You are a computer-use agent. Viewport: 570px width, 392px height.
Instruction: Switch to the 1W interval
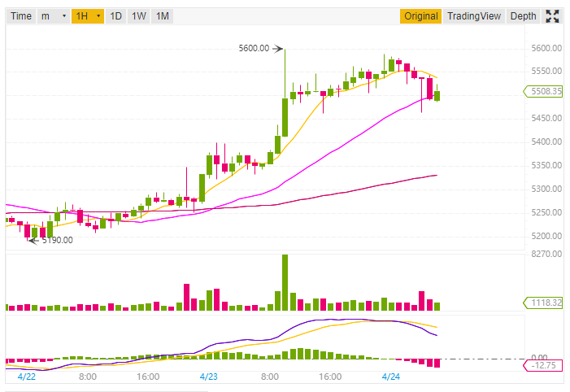point(138,16)
